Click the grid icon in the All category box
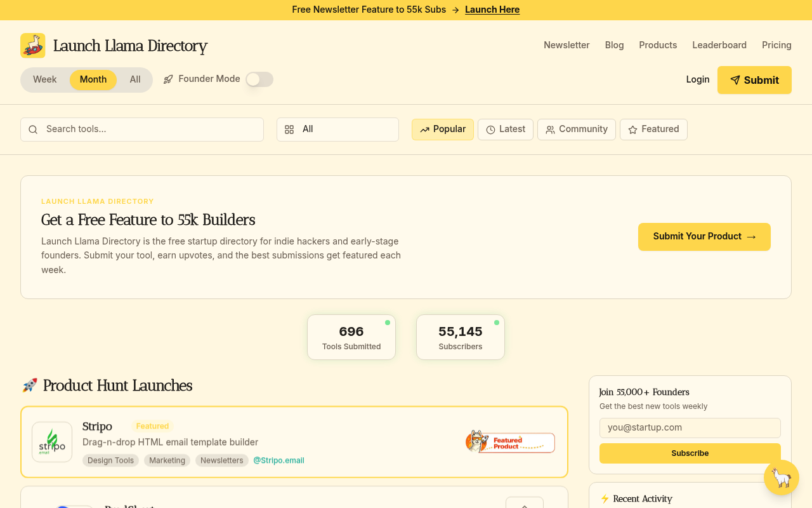 coord(289,130)
